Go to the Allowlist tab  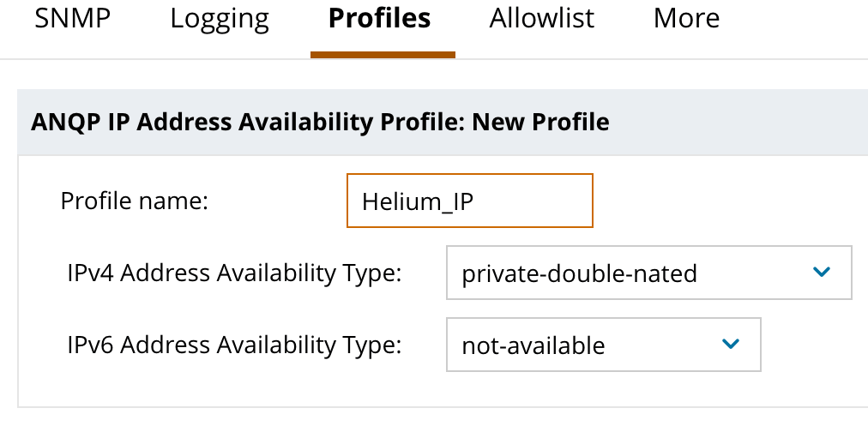[x=542, y=19]
